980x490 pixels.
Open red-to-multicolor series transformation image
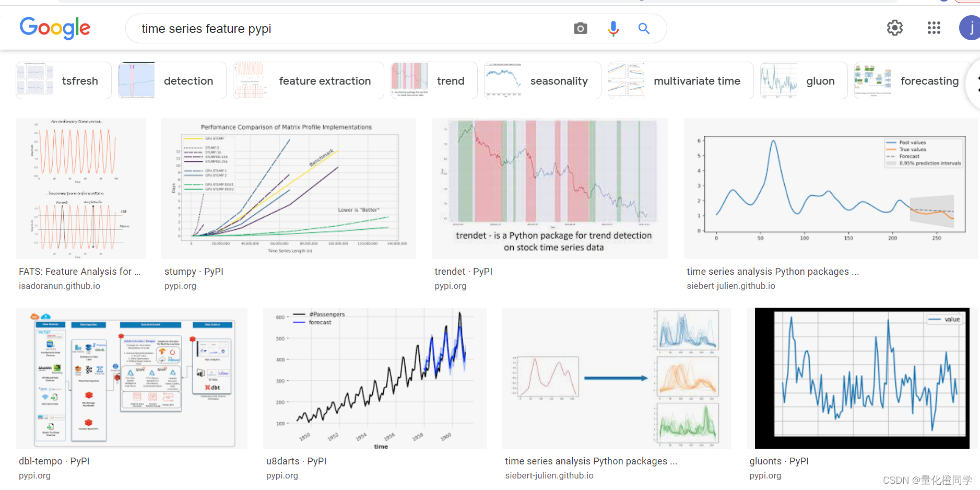(617, 378)
